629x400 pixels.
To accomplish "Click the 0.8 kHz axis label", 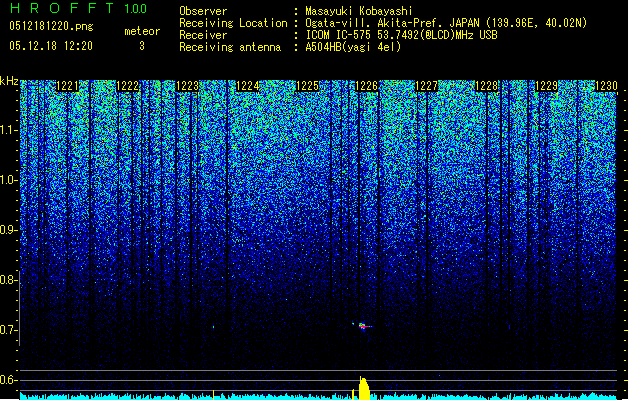I will click(x=8, y=280).
